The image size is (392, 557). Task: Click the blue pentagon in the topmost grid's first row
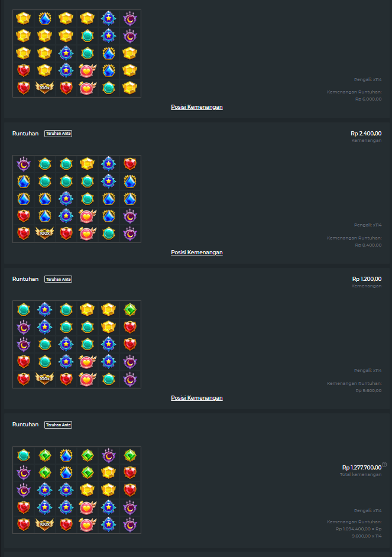[44, 18]
